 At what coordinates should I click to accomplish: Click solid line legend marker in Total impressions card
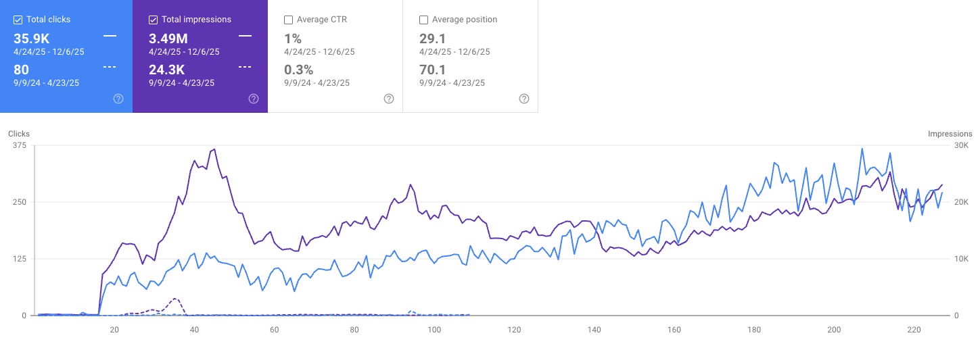tap(245, 35)
